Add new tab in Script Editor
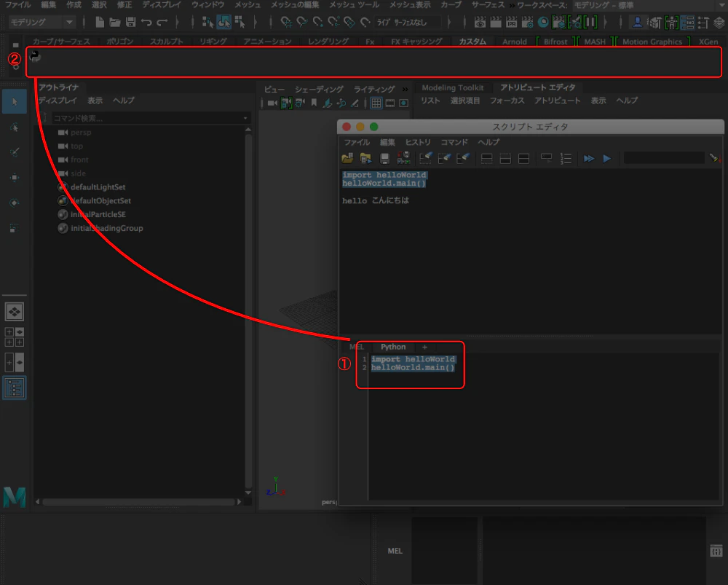The height and width of the screenshot is (585, 728). [x=424, y=347]
